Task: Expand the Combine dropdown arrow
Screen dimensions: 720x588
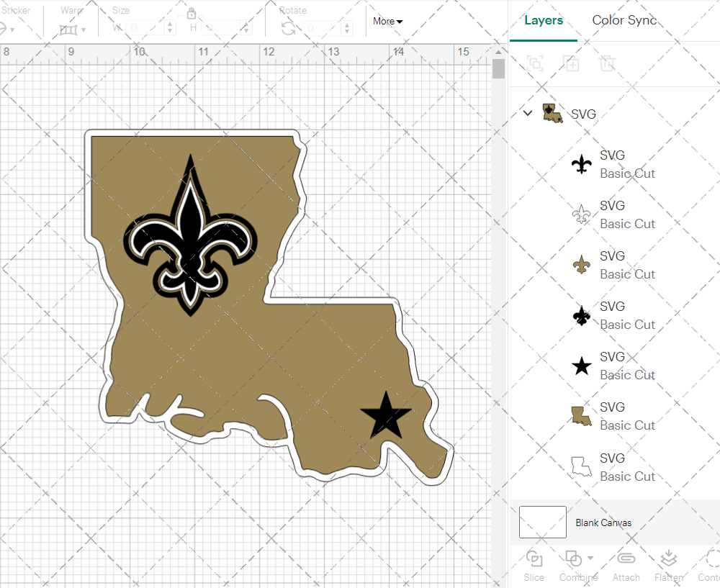Action: coord(590,558)
